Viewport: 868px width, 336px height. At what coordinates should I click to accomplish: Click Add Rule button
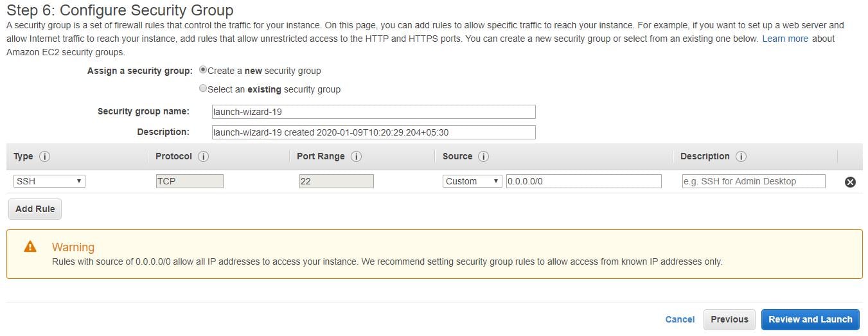pyautogui.click(x=35, y=209)
